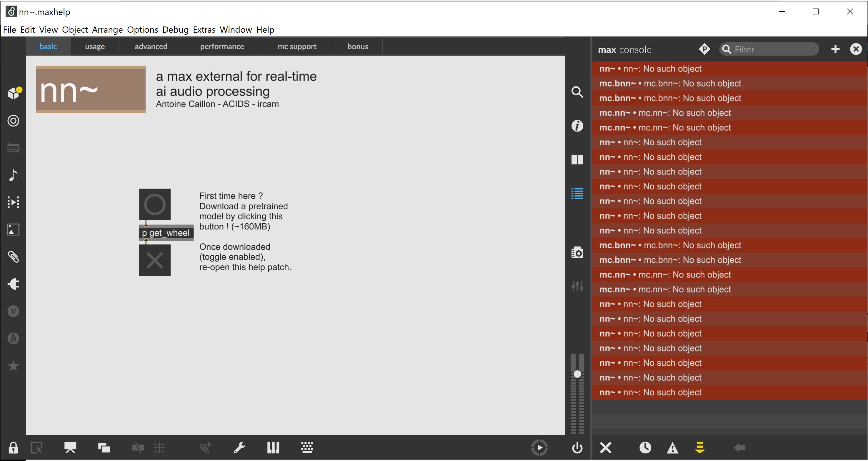Clear the Max console with X icon
The image size is (868, 461).
[x=606, y=448]
